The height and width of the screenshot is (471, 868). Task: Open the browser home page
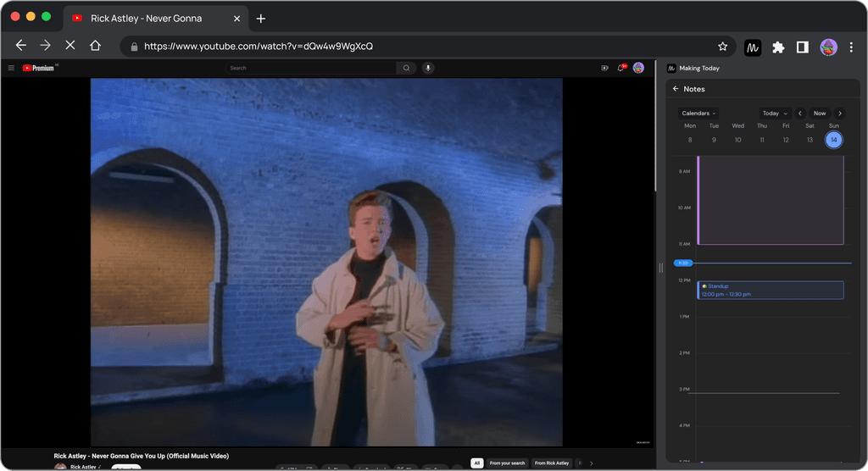(x=95, y=46)
